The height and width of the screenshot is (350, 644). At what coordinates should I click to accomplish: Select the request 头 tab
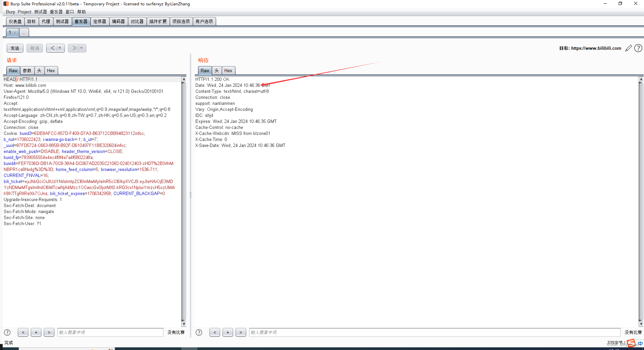point(39,70)
